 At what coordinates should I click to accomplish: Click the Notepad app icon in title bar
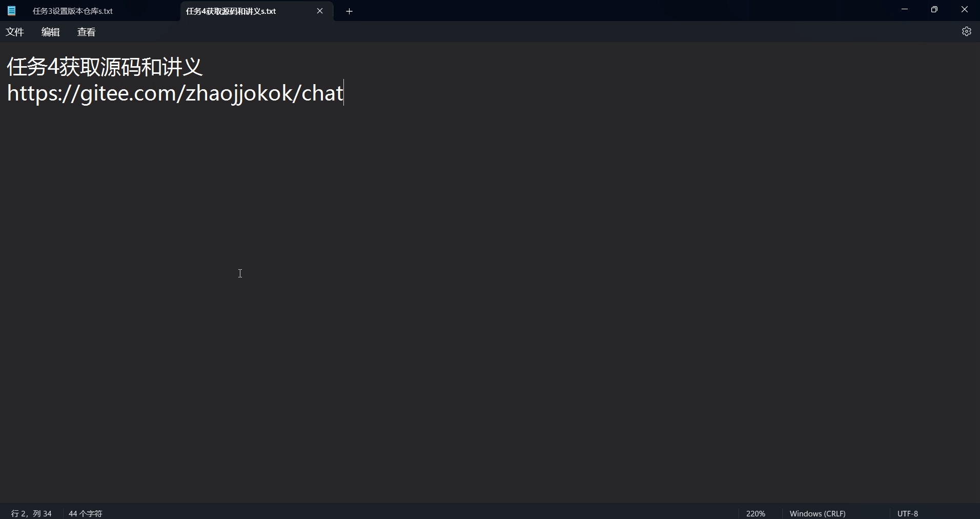pos(11,11)
